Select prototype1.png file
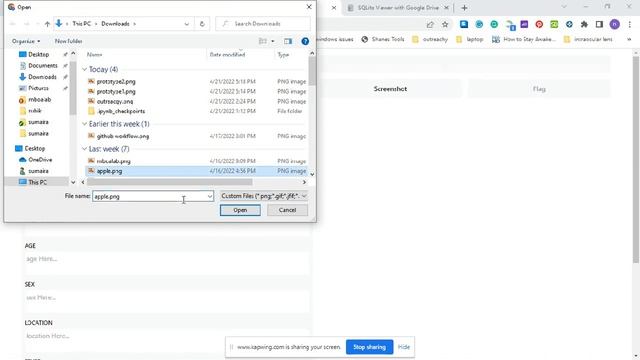The image size is (640, 360). (x=116, y=91)
